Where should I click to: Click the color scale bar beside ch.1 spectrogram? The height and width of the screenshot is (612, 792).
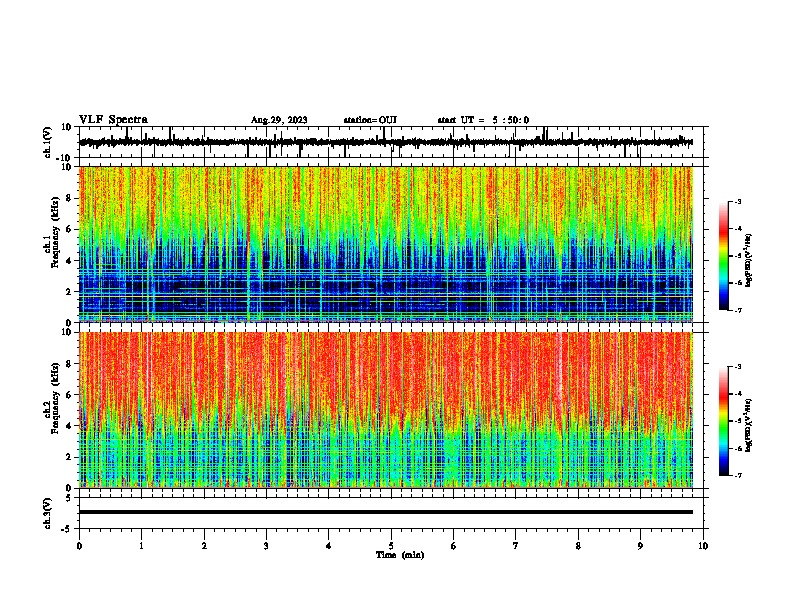(x=724, y=256)
